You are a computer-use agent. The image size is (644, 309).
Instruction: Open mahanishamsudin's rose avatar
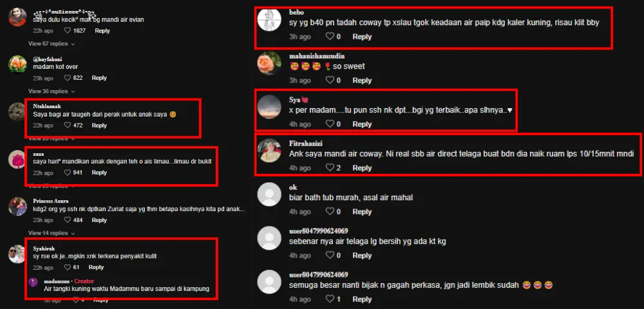coord(269,63)
